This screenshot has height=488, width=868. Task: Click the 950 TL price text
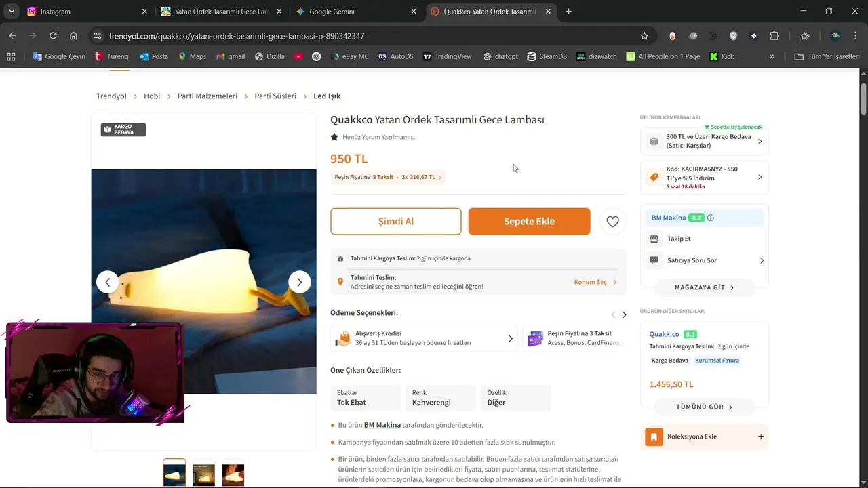tap(349, 159)
